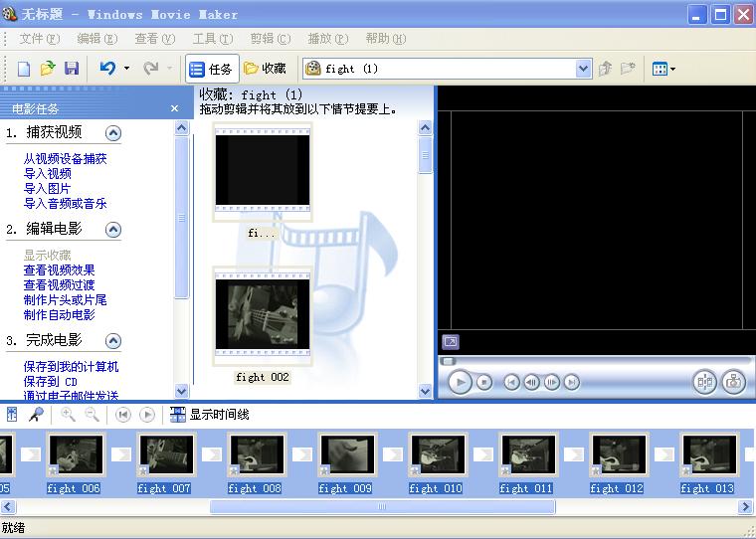Click transition cell between fight 007 and 008

(x=211, y=454)
